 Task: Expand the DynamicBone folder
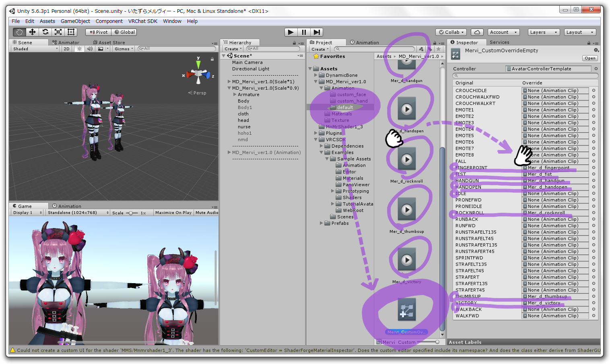coord(315,75)
